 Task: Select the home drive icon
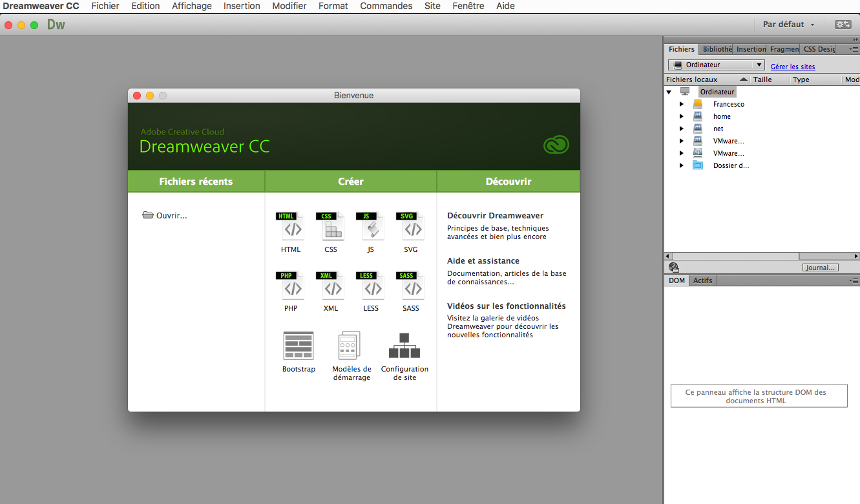point(698,116)
